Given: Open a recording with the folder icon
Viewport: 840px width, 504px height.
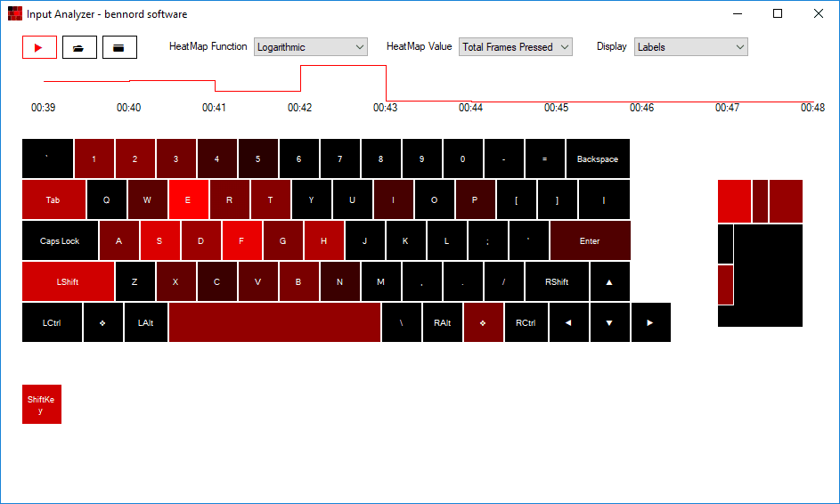Looking at the screenshot, I should [x=79, y=47].
